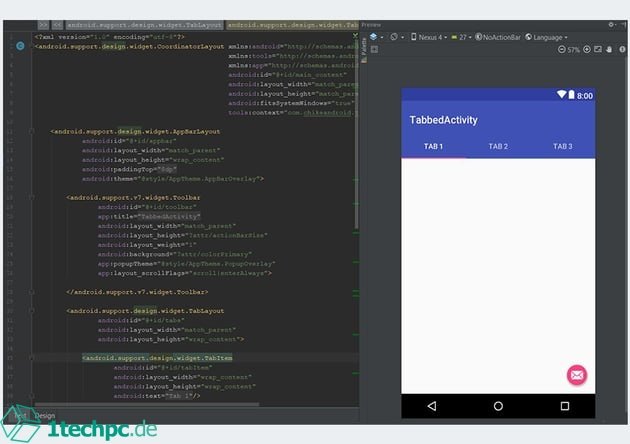Click the closing Toolbar tag line

[x=137, y=292]
